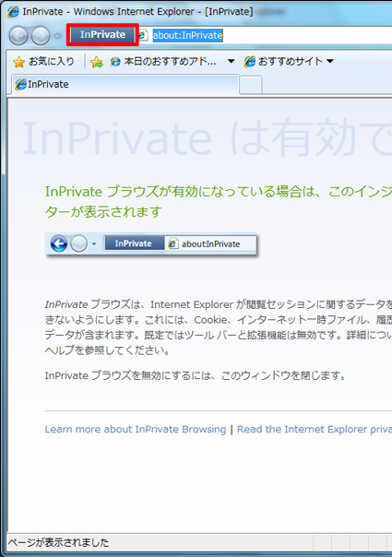Click the sample InPrivate address bar illustration
Screen dimensions: 392x557
click(150, 243)
